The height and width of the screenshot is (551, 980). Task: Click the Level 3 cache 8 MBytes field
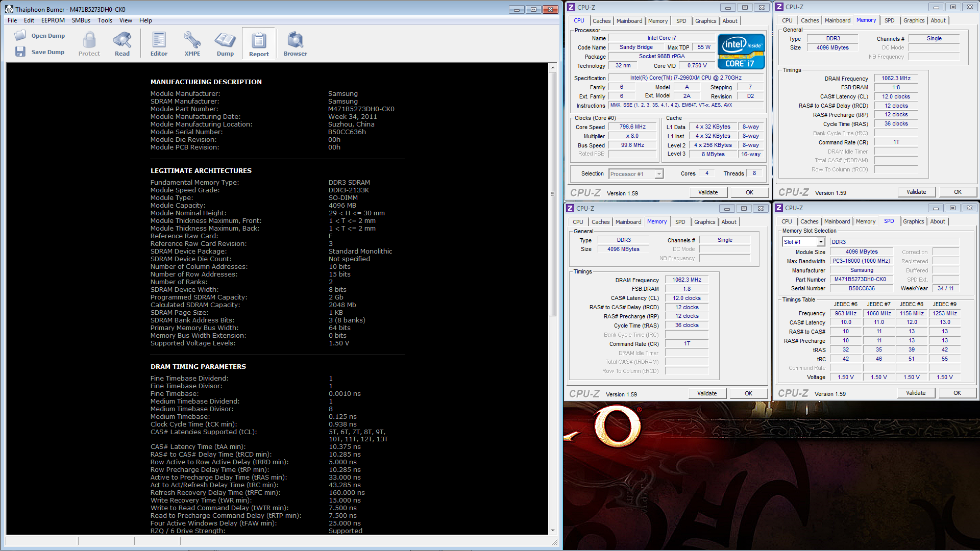tap(713, 154)
